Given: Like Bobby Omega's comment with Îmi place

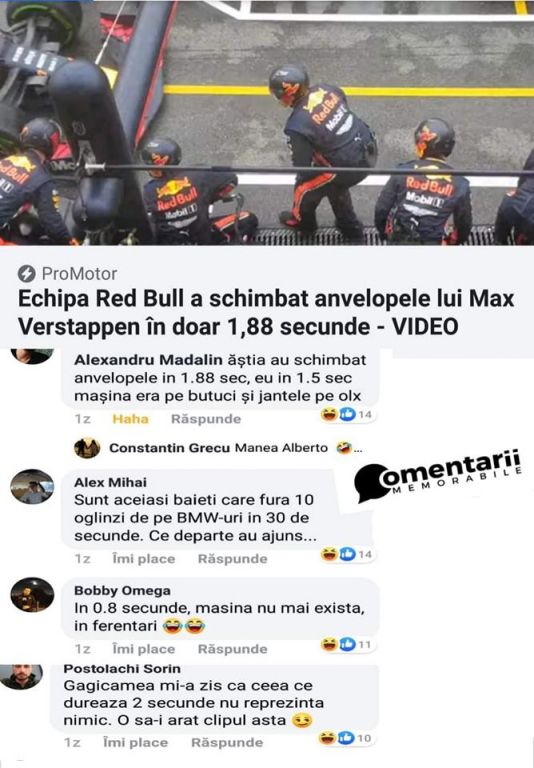Looking at the screenshot, I should click(x=144, y=649).
